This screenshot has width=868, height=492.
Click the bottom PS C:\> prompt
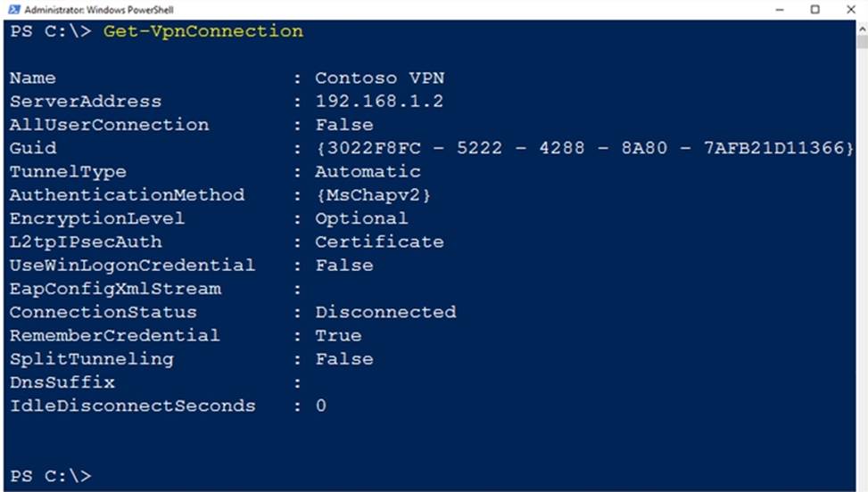click(50, 475)
